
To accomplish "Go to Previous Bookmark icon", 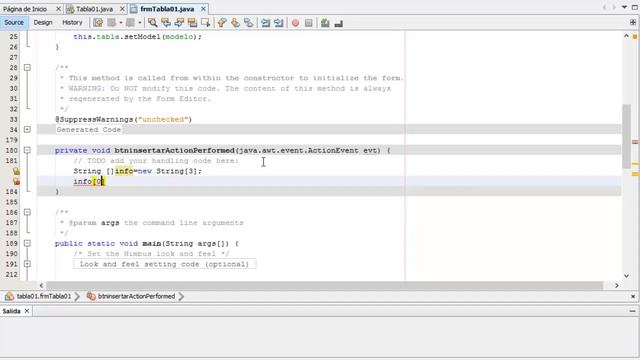I will (x=222, y=23).
